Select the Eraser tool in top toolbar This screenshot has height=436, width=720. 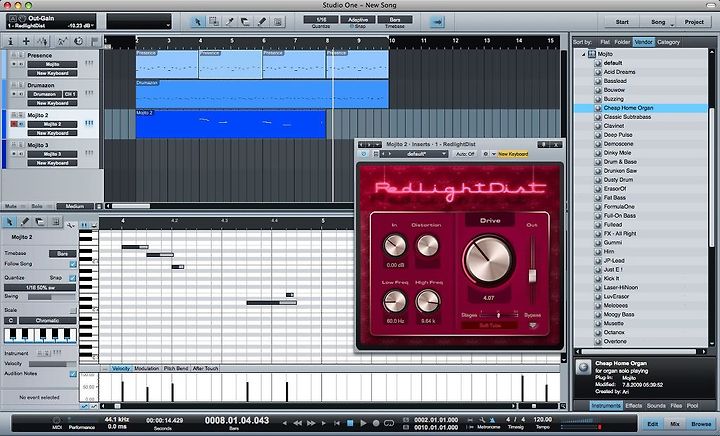click(246, 22)
